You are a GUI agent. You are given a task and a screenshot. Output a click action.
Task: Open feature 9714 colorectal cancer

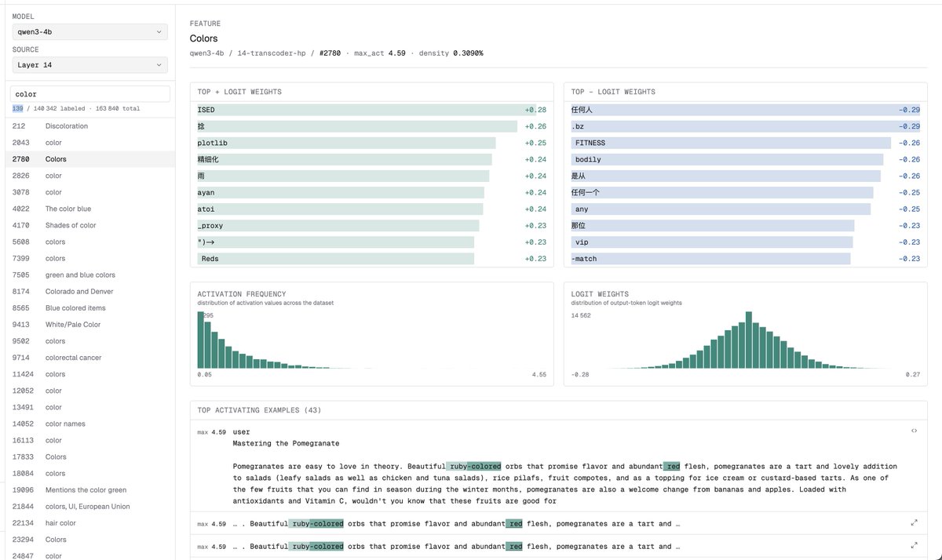pyautogui.click(x=89, y=358)
